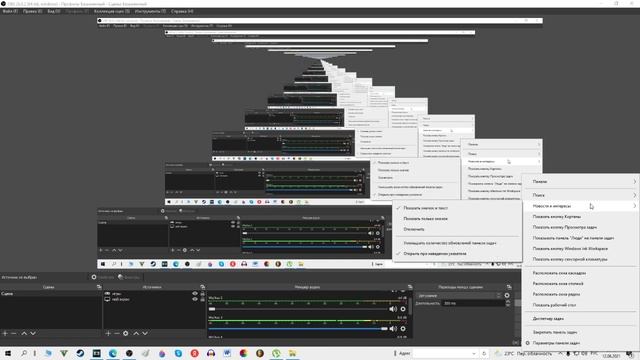The height and width of the screenshot is (360, 640).
Task: Open the Коллекция сцен menu
Action: tap(112, 11)
